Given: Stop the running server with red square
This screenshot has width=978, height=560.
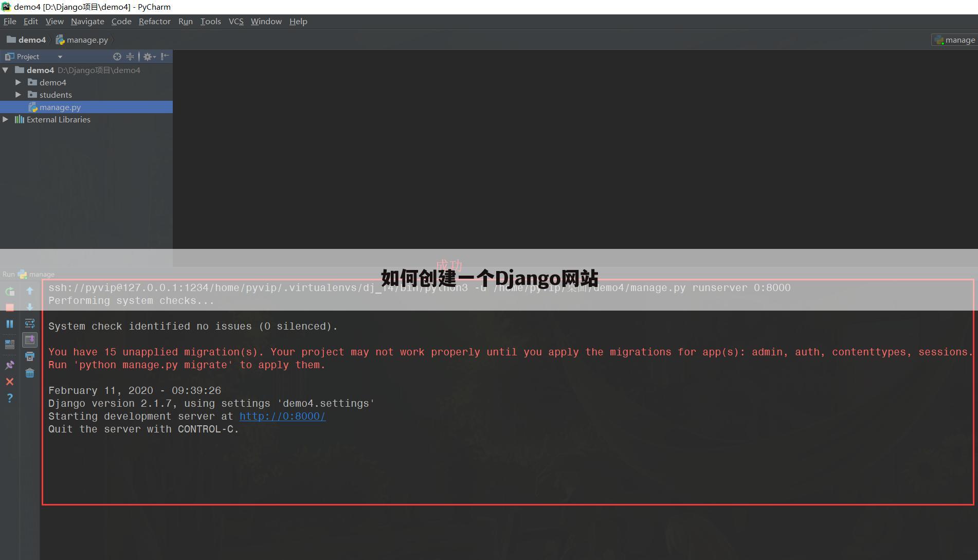Looking at the screenshot, I should (x=10, y=308).
